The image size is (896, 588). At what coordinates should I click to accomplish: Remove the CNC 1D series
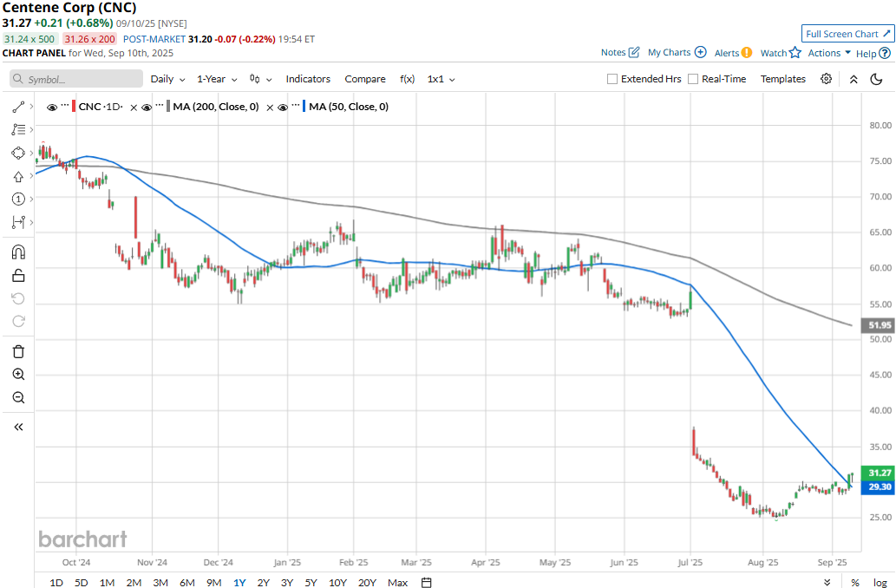click(x=134, y=108)
